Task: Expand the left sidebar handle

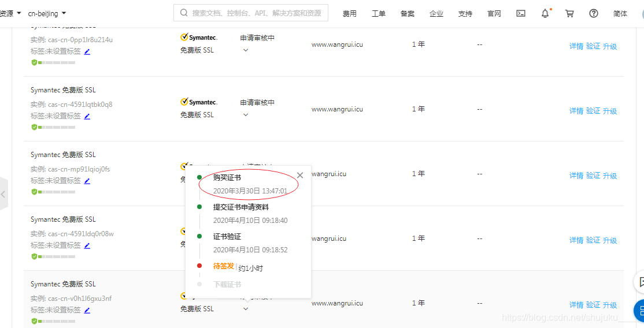Action: [3, 194]
